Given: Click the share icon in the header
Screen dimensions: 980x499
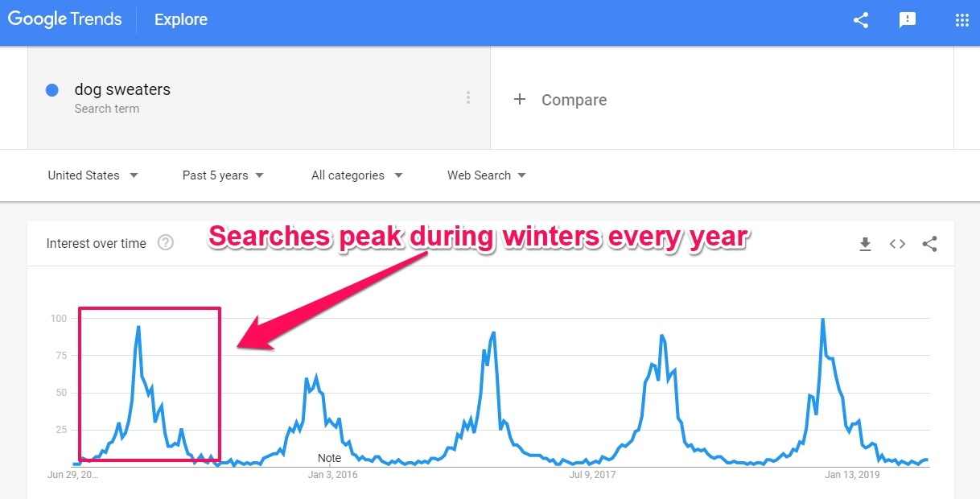Looking at the screenshot, I should point(861,21).
